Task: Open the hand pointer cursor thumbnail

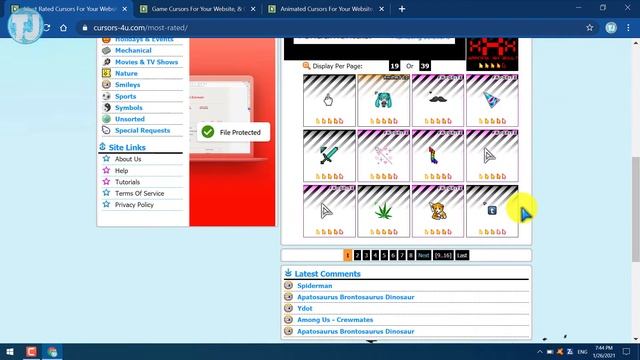Action: point(329,100)
